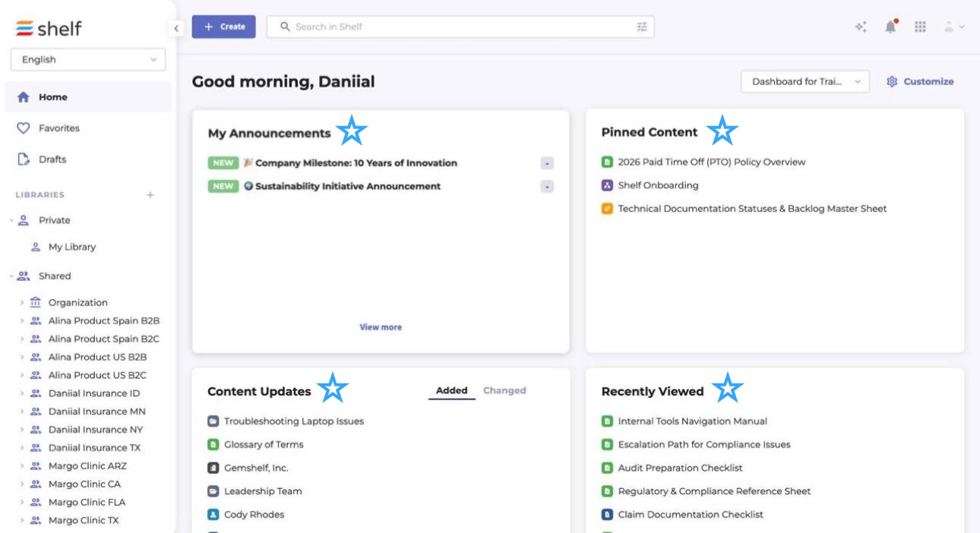Viewport: 980px width, 533px height.
Task: Open Audit Preparation Checklist
Action: [681, 468]
